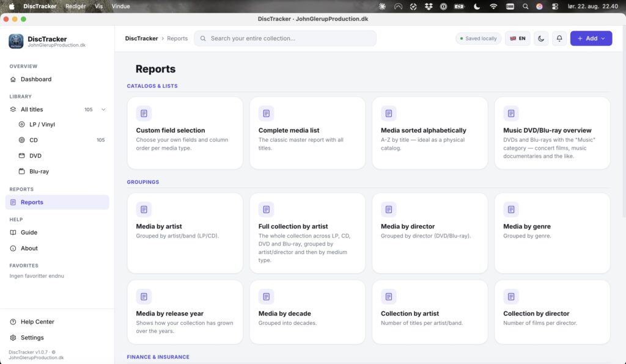Open the Media by decade report title
This screenshot has width=626, height=364.
point(285,313)
